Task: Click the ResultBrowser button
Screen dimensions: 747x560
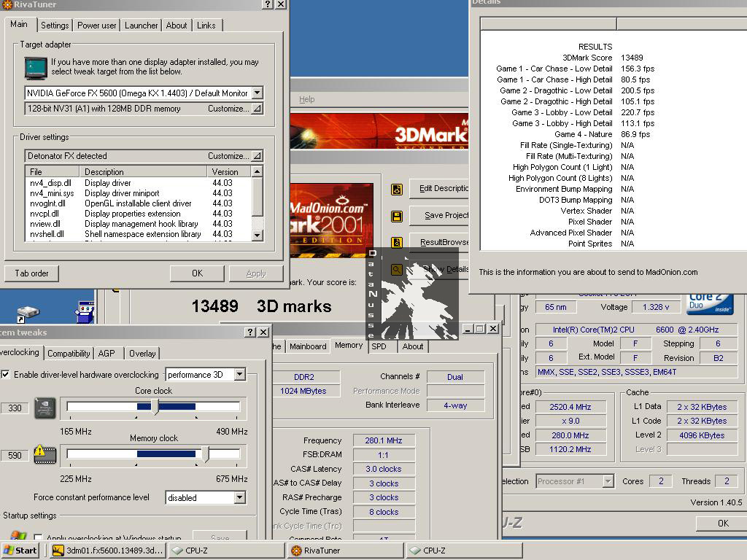Action: click(439, 242)
